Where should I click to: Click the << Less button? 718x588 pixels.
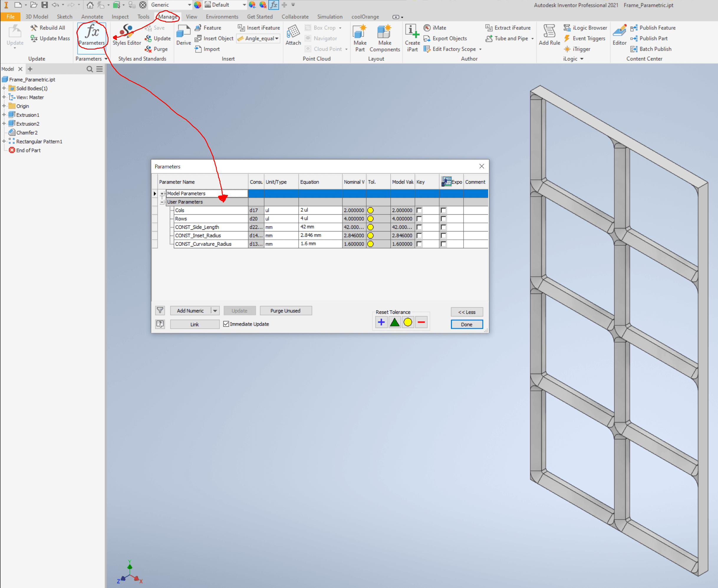pos(467,312)
